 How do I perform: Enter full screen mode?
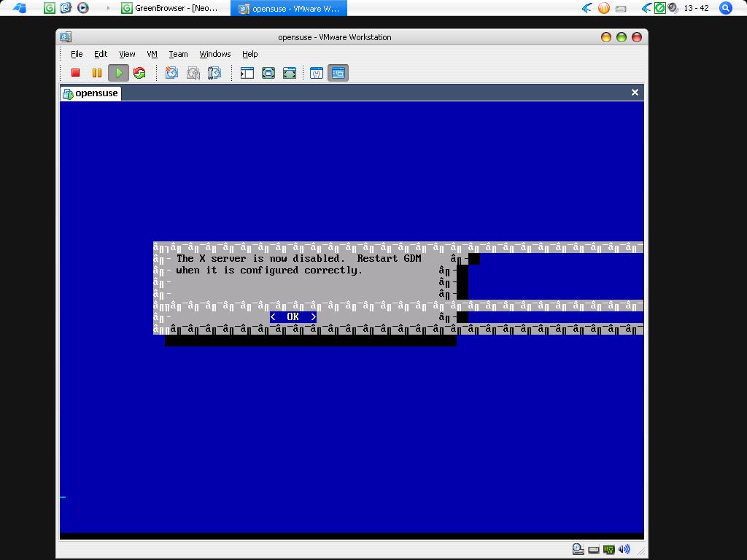point(268,72)
